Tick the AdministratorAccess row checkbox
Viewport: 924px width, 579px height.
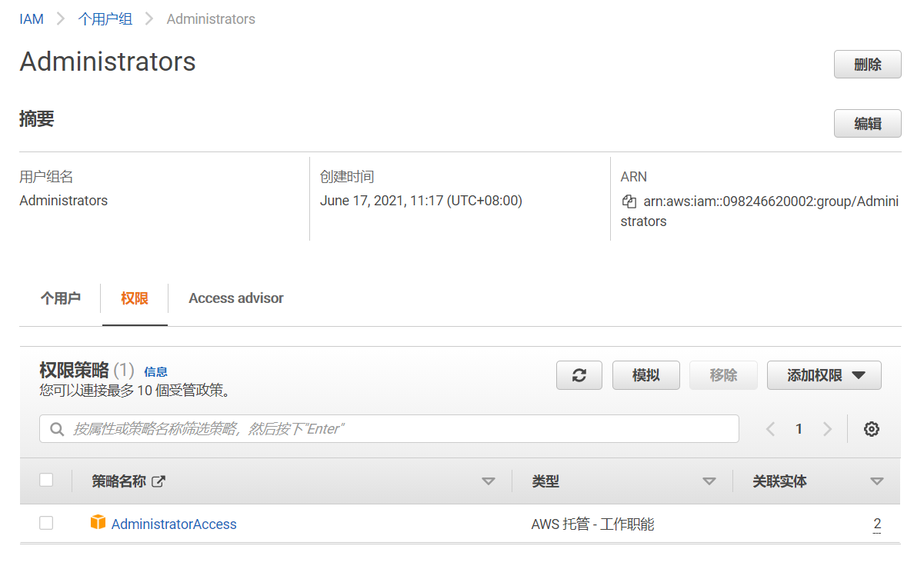point(46,523)
